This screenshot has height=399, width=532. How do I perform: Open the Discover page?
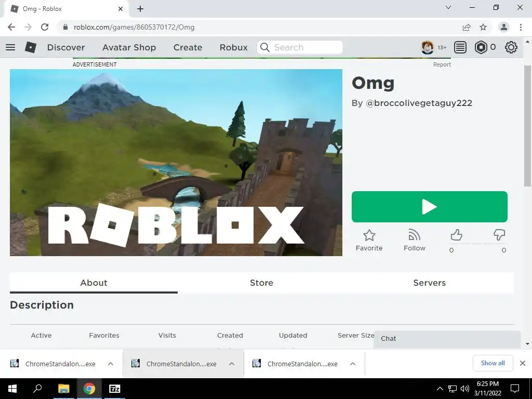66,47
